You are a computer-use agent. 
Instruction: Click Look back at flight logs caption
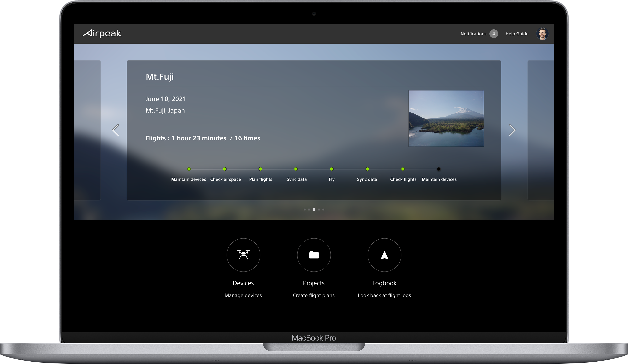pyautogui.click(x=384, y=296)
